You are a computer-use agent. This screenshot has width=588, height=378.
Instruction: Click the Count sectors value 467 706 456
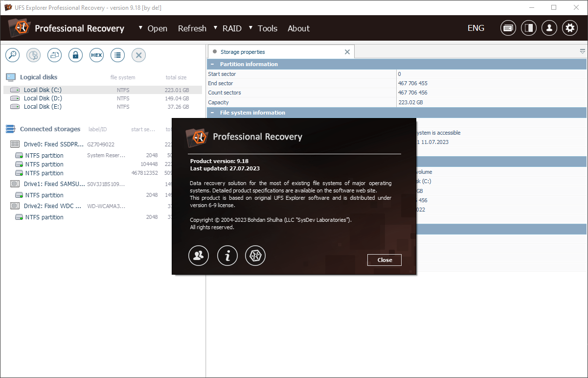click(x=412, y=93)
